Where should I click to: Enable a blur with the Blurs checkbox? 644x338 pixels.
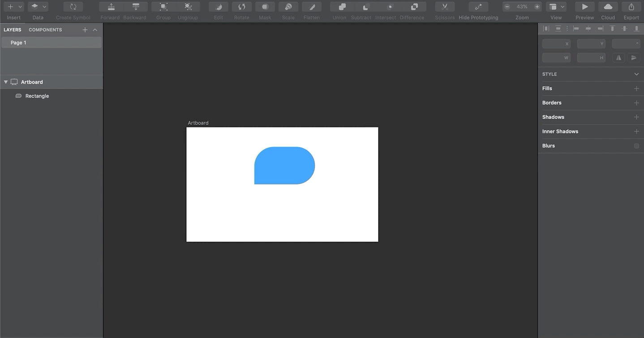tap(636, 146)
